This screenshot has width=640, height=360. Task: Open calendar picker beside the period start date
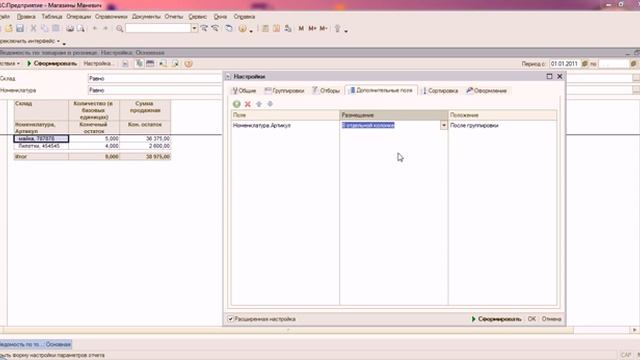[x=584, y=64]
